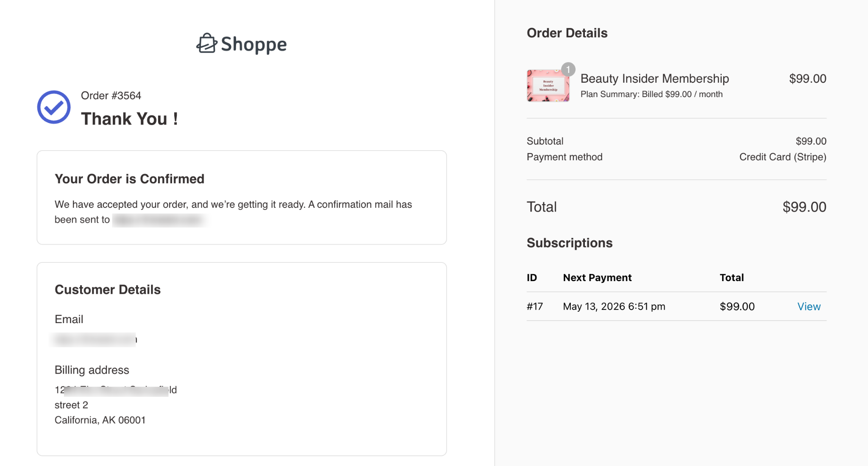
Task: Select the Payment method Credit Card (Stripe) value
Action: (x=782, y=157)
